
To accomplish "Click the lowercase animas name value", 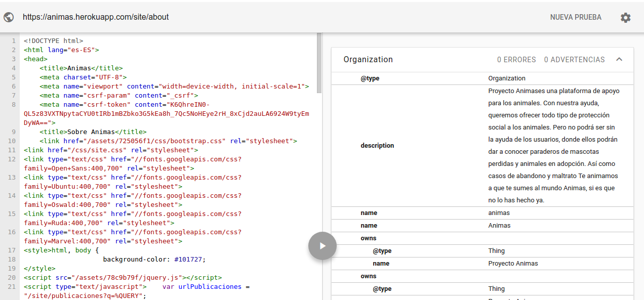I will [x=499, y=213].
